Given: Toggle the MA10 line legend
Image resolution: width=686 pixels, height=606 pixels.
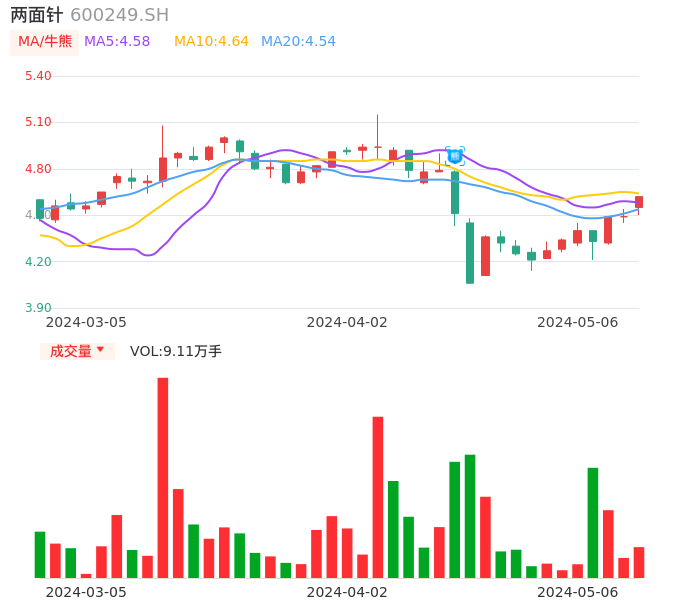Looking at the screenshot, I should (211, 42).
